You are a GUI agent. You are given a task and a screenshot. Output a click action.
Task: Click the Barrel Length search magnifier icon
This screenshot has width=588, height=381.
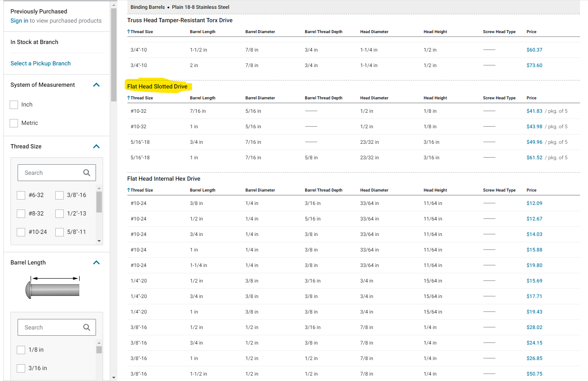tap(87, 327)
